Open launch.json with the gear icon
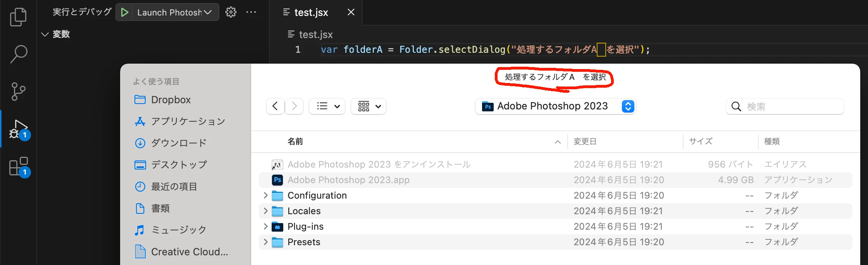 pos(231,12)
